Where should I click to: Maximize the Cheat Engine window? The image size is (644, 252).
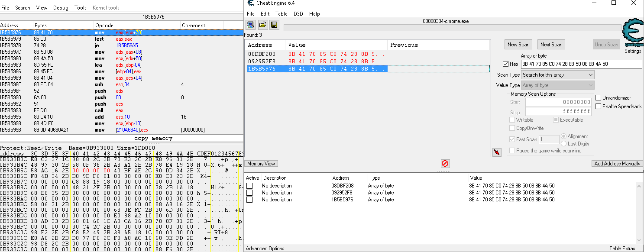pyautogui.click(x=613, y=3)
